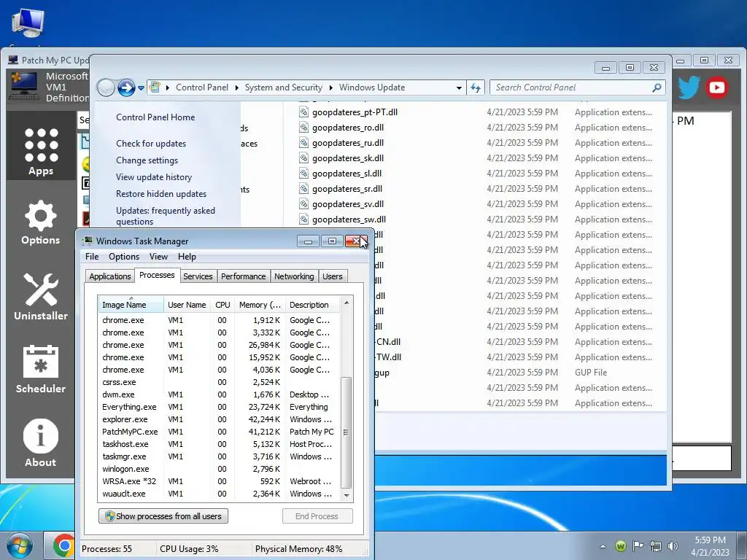Switch to the Applications tab
The image size is (747, 560).
click(110, 276)
